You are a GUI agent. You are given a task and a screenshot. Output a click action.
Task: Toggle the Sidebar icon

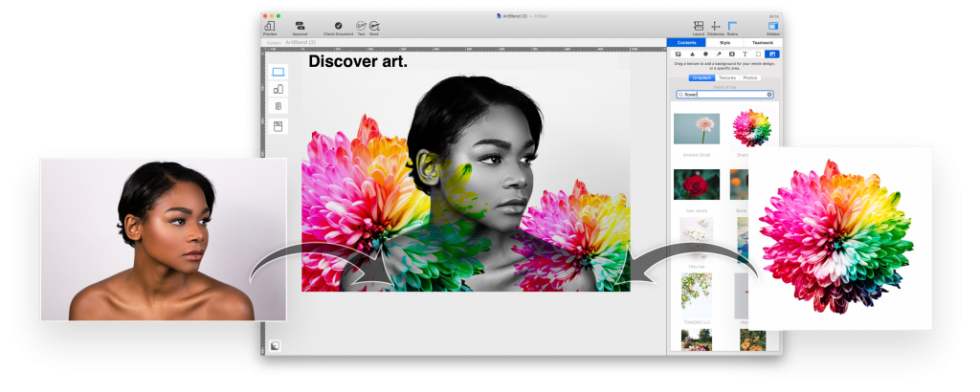pyautogui.click(x=773, y=26)
